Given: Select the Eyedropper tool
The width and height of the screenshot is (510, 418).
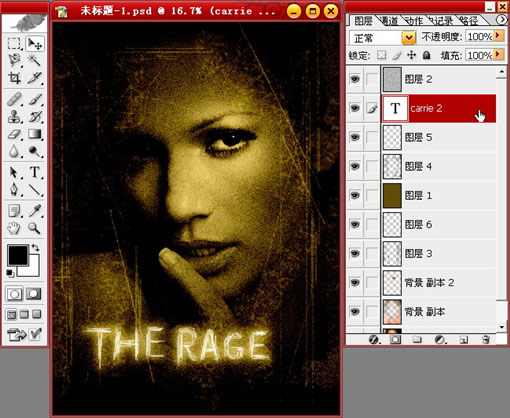Looking at the screenshot, I should click(35, 211).
